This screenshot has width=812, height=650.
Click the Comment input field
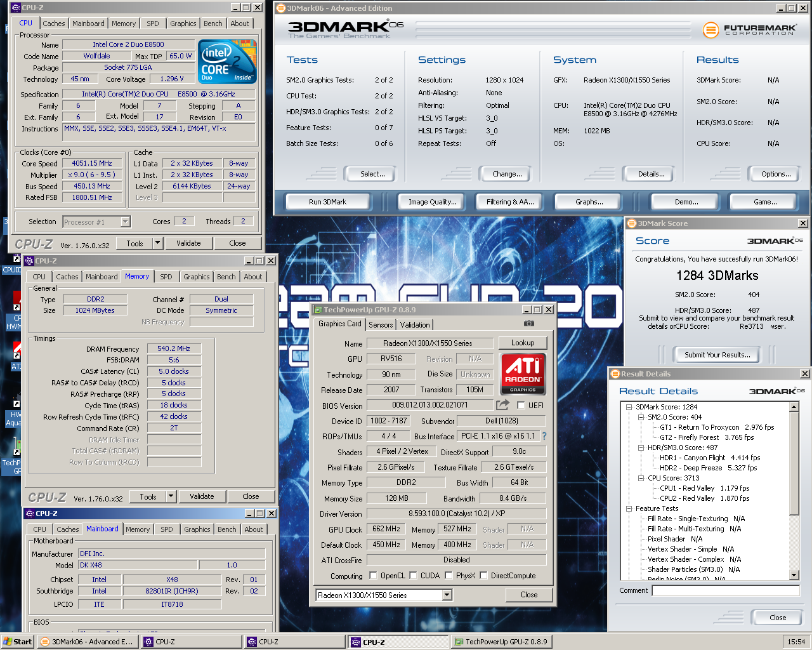tap(726, 590)
